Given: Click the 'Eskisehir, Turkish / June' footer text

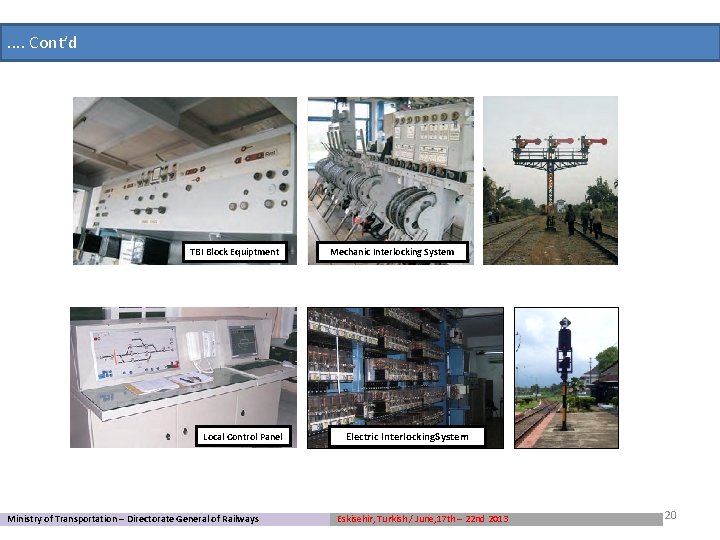Looking at the screenshot, I should pyautogui.click(x=422, y=519).
